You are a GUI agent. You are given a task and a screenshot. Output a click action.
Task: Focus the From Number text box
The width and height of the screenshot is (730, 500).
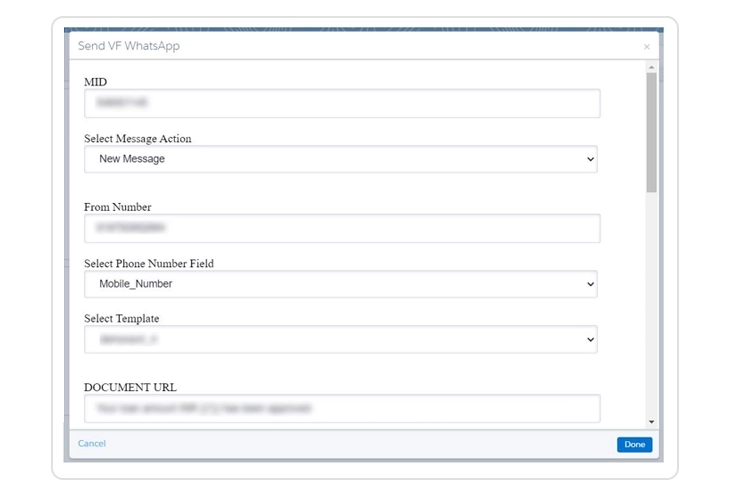point(342,228)
